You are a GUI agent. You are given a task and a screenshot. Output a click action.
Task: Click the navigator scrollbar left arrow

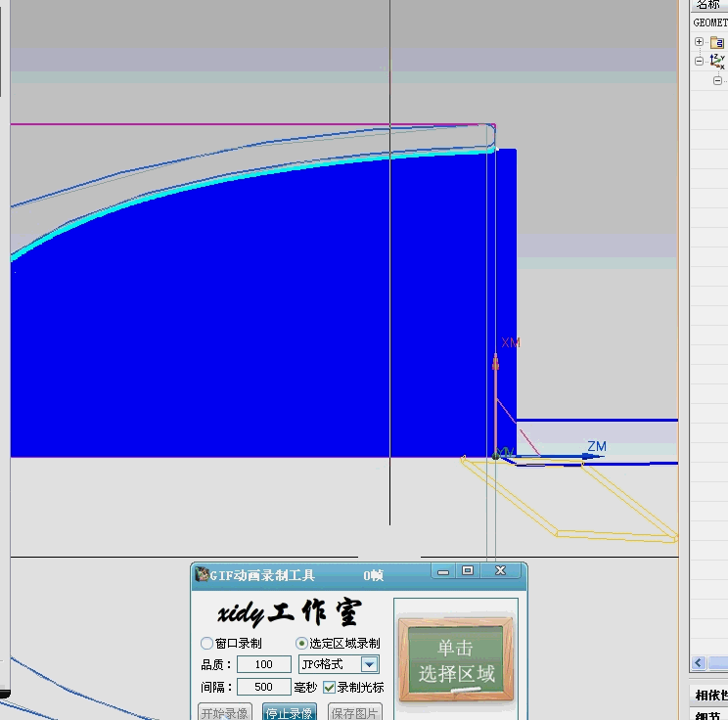pyautogui.click(x=699, y=663)
